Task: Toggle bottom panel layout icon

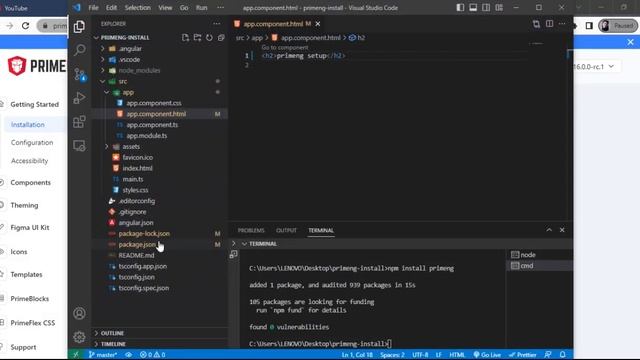Action: (x=473, y=8)
